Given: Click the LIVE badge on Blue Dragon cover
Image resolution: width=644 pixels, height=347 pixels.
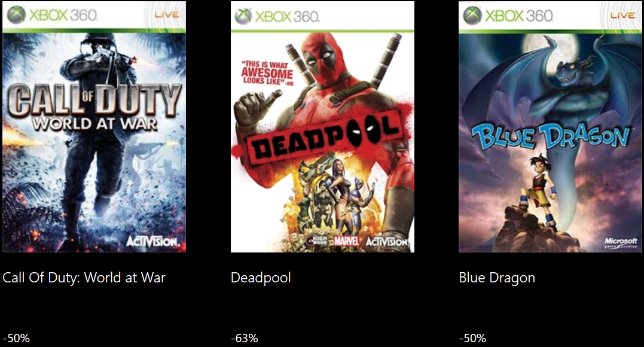Looking at the screenshot, I should [622, 15].
